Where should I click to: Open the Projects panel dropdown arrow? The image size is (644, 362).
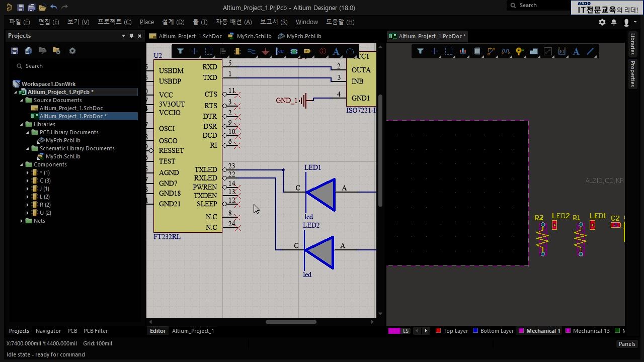point(123,36)
